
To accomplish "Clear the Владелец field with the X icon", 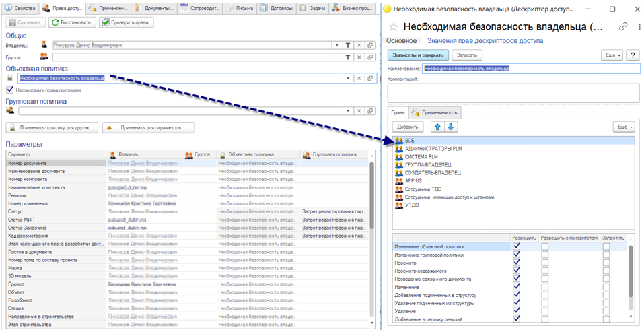I will 359,45.
